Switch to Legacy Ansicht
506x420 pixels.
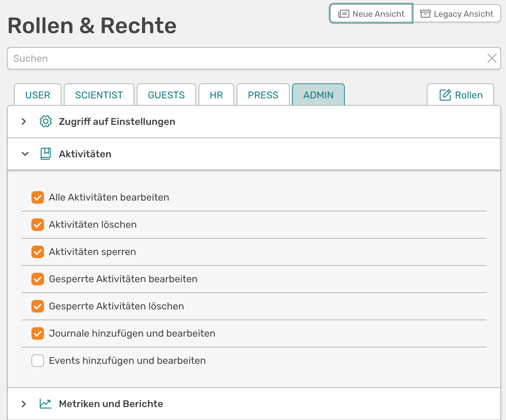point(457,14)
